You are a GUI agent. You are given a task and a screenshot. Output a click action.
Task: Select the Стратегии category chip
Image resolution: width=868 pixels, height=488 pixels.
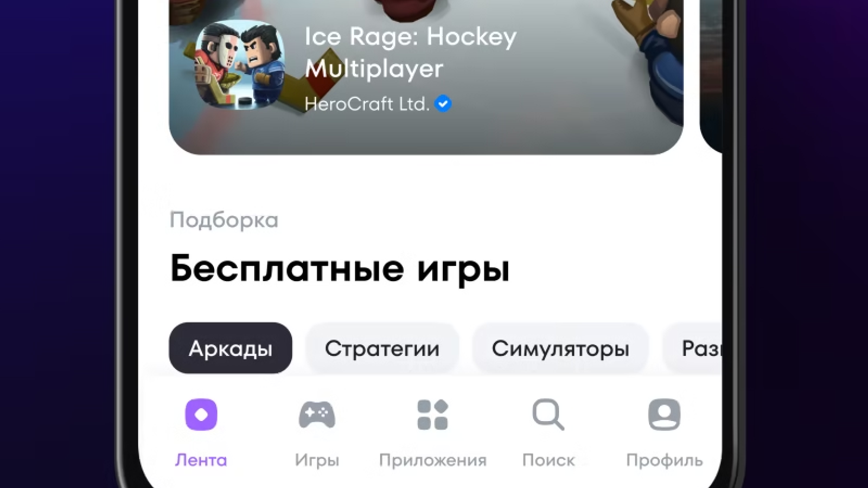(382, 348)
